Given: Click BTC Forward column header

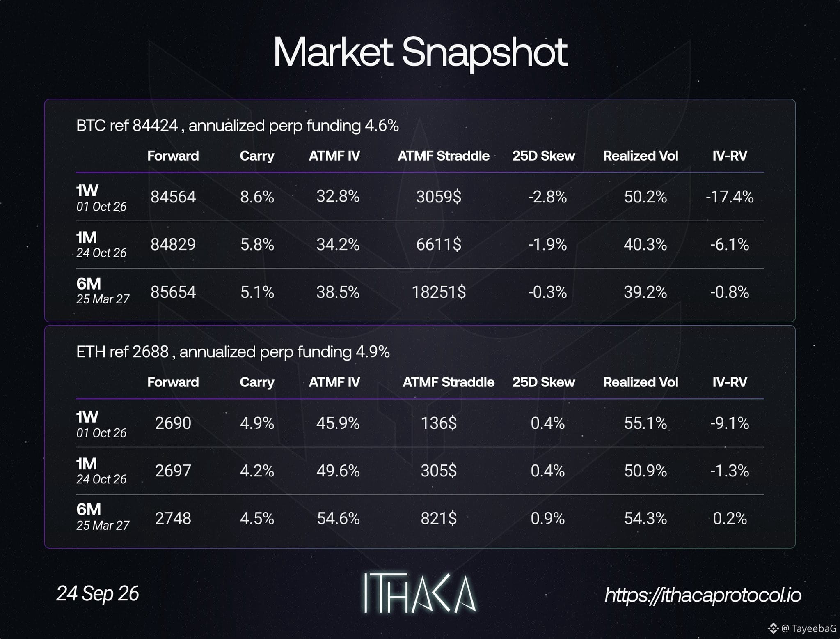Looking at the screenshot, I should (173, 156).
